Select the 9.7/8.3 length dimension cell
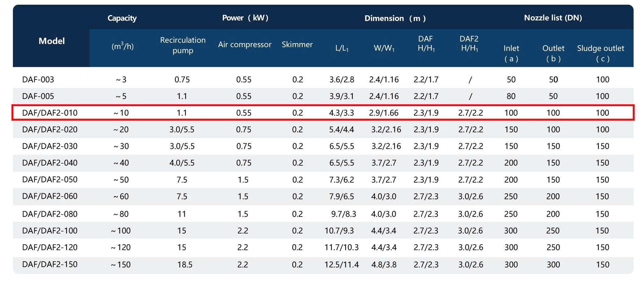Image resolution: width=644 pixels, height=285 pixels. [x=344, y=214]
